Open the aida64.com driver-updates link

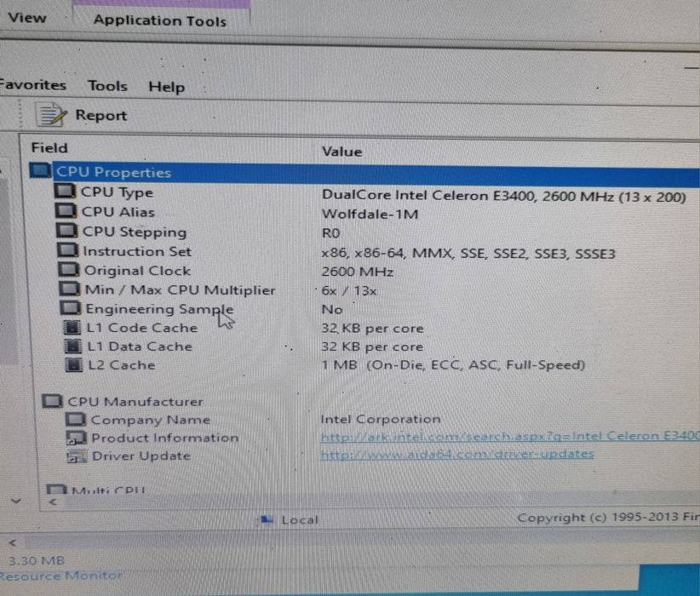pyautogui.click(x=457, y=454)
